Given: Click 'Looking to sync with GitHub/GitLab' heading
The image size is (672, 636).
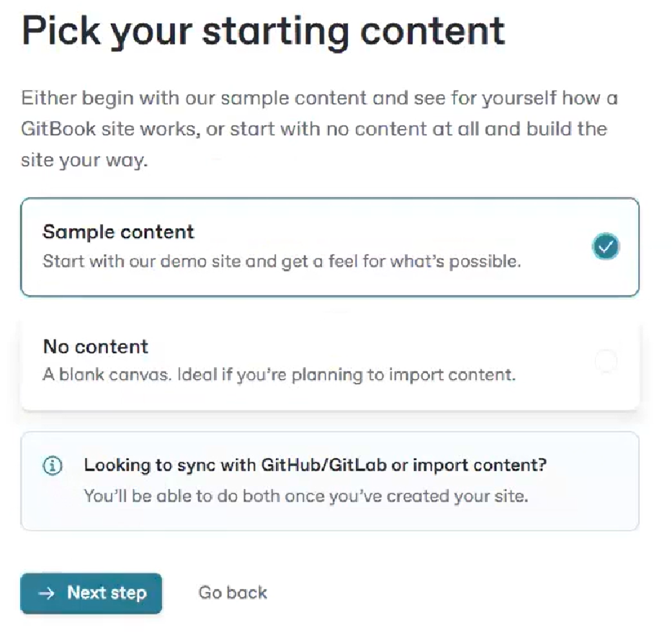Looking at the screenshot, I should coord(315,465).
